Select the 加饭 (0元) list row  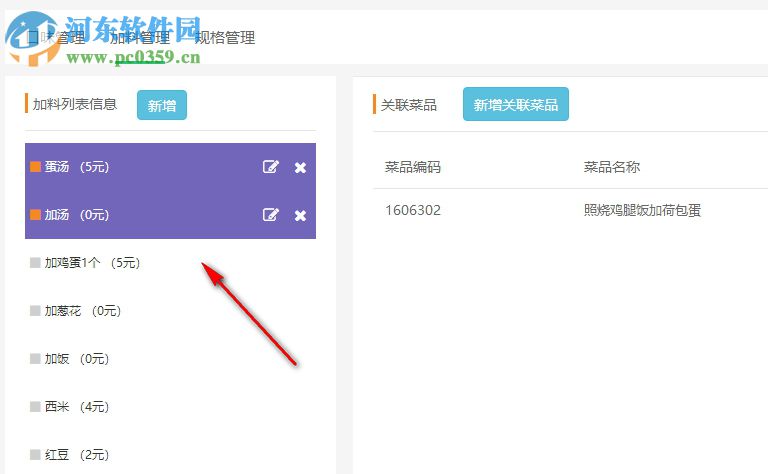click(170, 359)
